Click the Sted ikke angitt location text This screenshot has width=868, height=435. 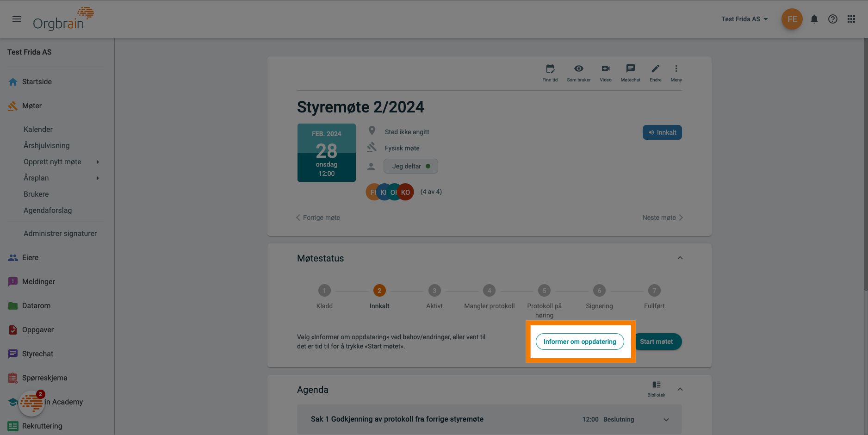[x=407, y=132]
